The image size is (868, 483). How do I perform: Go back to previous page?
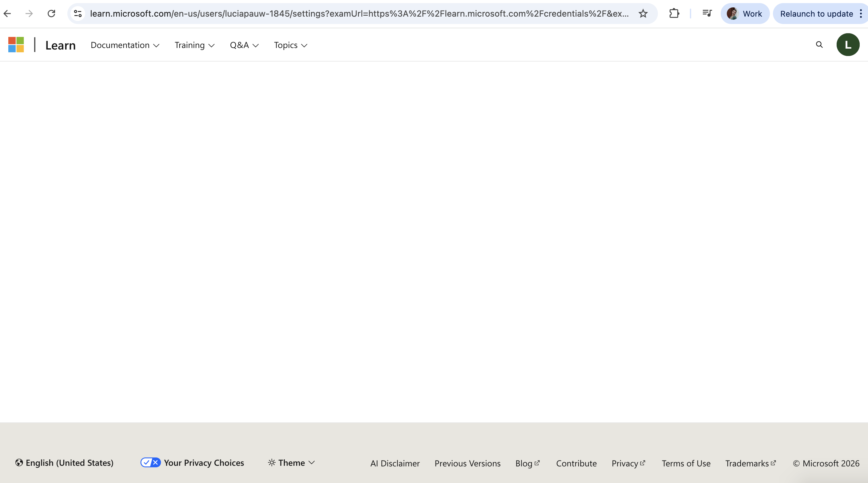(x=7, y=14)
